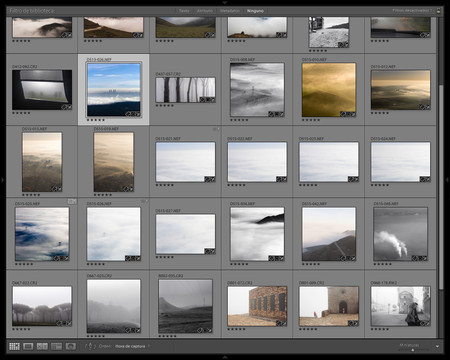Select the Atributo filter tab
Screen dimensions: 450x360
205,11
